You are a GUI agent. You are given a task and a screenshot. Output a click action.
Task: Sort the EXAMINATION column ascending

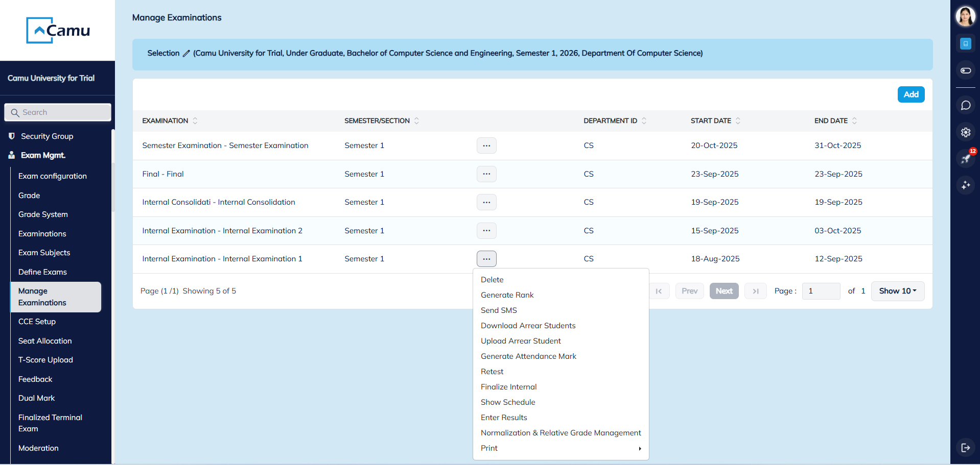pyautogui.click(x=195, y=120)
